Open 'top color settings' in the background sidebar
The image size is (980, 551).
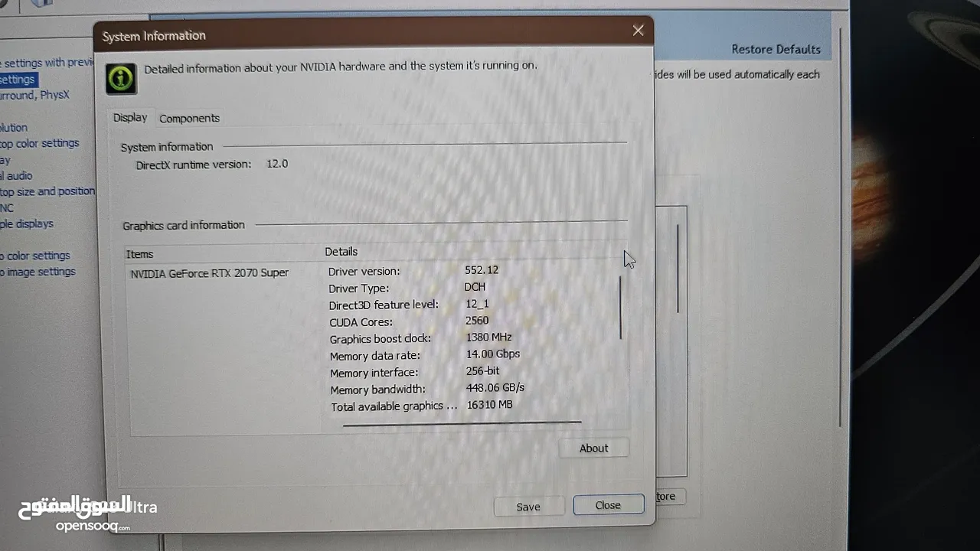click(x=39, y=143)
